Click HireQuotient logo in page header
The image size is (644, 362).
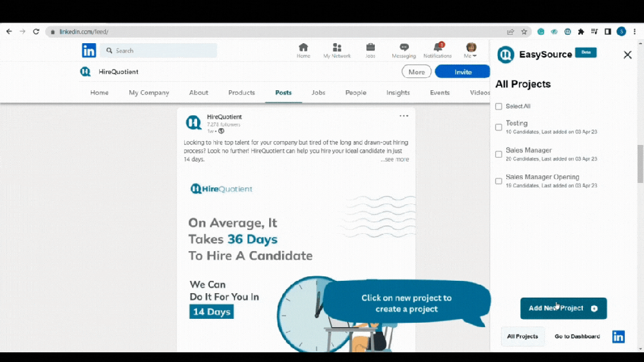[86, 71]
